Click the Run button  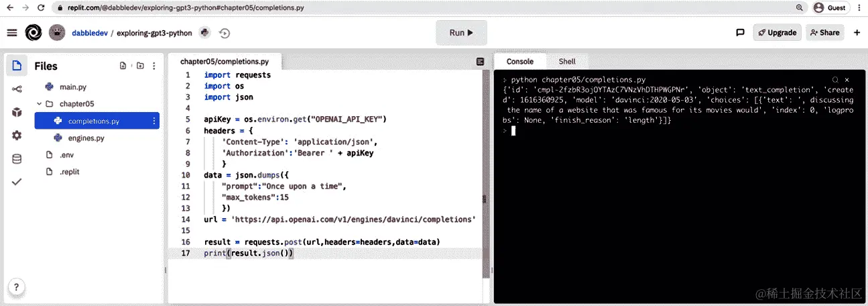coord(461,32)
